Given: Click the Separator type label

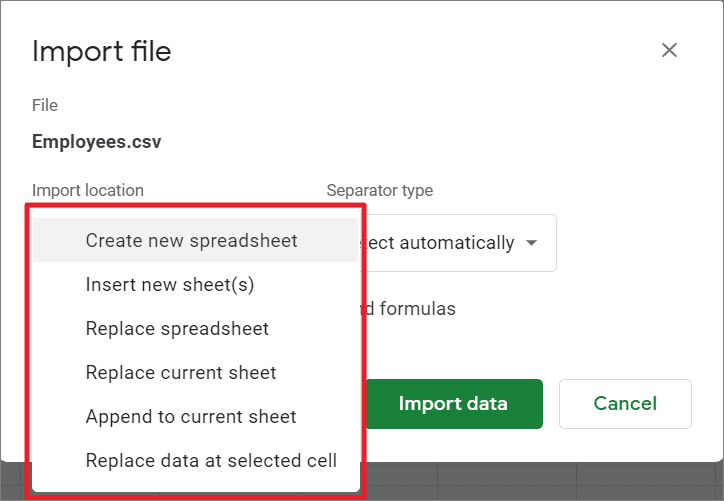Looking at the screenshot, I should pos(380,190).
